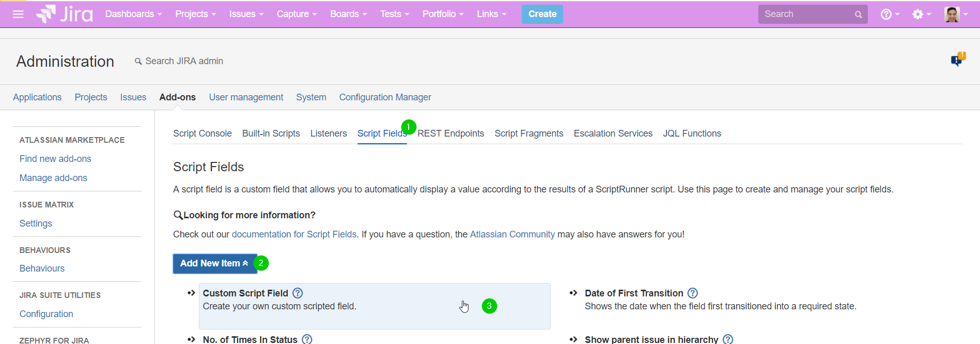Open the Boards dropdown menu
Image resolution: width=980 pixels, height=344 pixels.
(348, 14)
